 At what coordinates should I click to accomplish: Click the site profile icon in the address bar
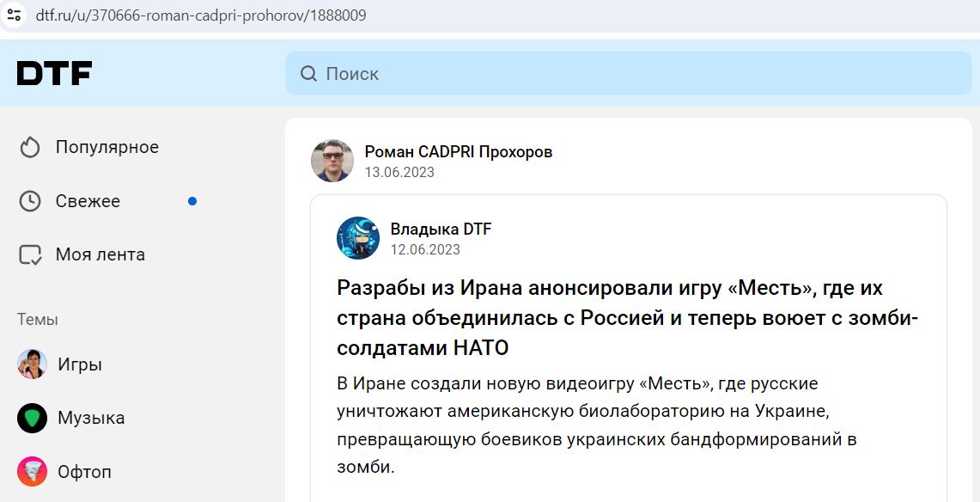pos(13,15)
